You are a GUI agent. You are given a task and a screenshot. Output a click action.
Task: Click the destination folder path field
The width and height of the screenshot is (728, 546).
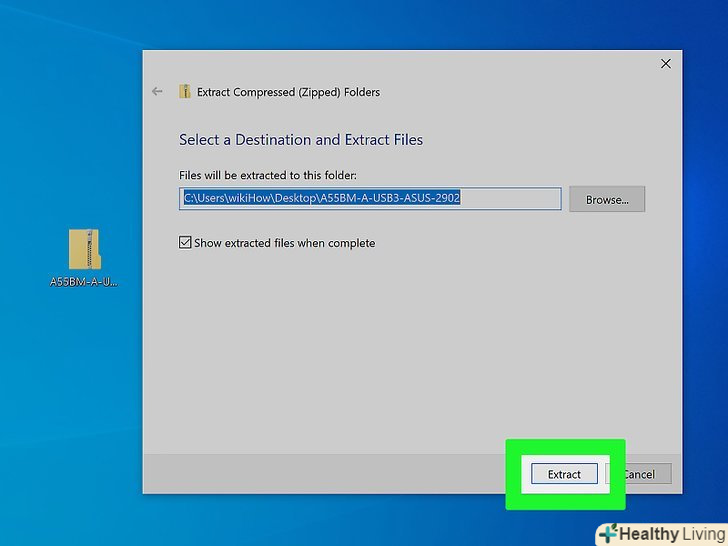(x=370, y=198)
